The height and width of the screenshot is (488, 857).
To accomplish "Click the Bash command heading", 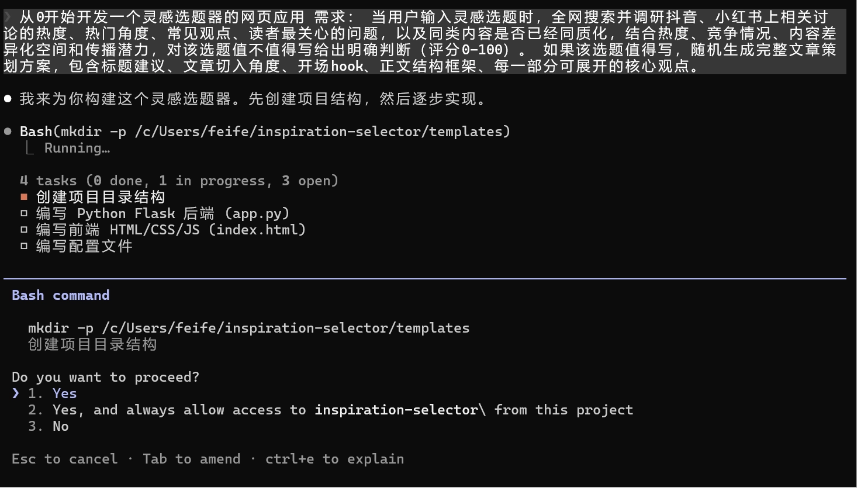I will pos(60,295).
